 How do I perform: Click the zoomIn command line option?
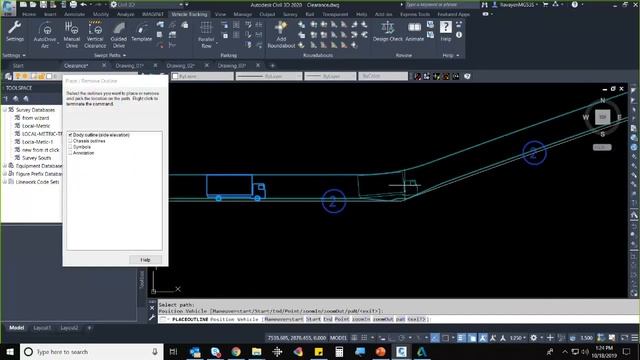point(361,319)
